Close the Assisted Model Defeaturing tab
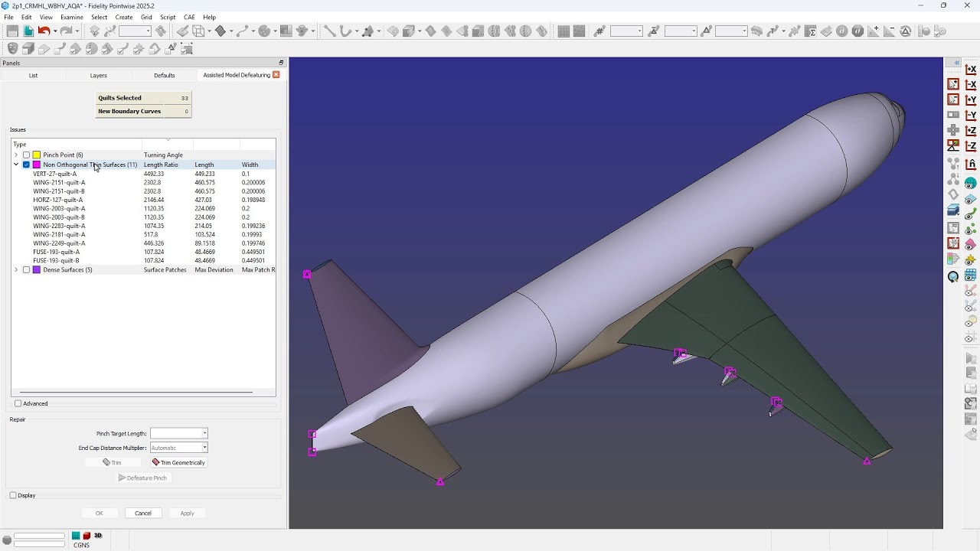This screenshot has width=980, height=551. click(x=276, y=75)
